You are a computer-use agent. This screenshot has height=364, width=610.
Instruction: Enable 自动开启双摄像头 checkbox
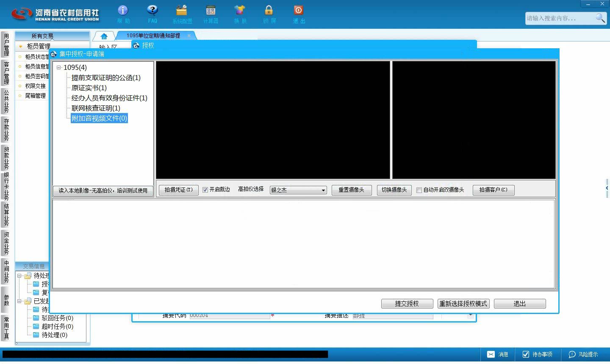(419, 190)
